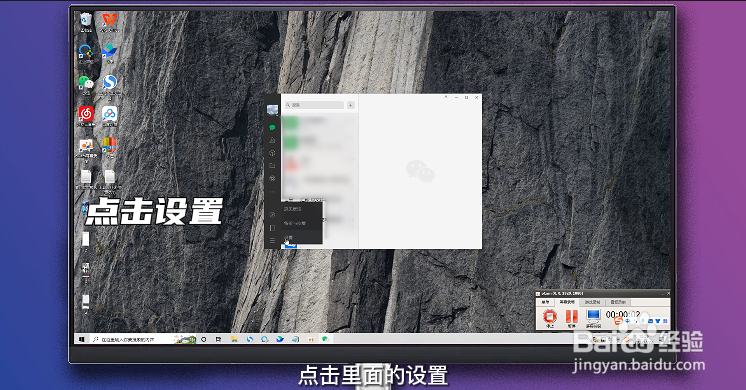Click the WeChat chats bubble icon
This screenshot has height=390, width=746.
272,127
